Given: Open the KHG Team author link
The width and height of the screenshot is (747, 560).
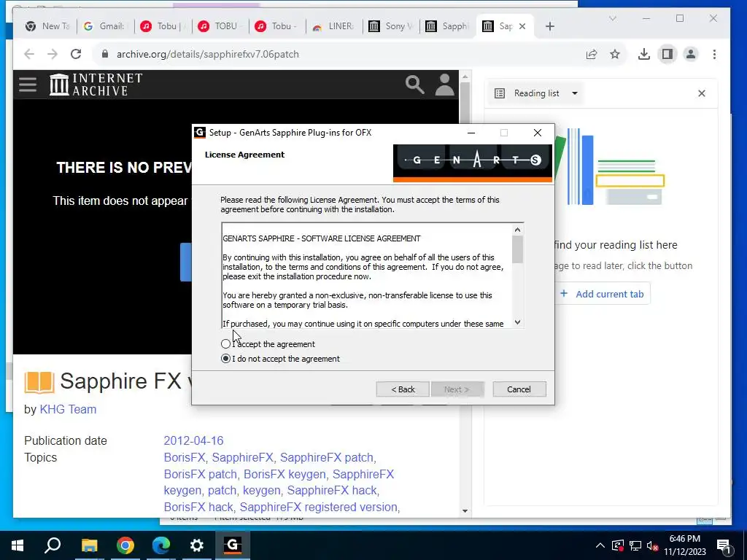Looking at the screenshot, I should (68, 409).
